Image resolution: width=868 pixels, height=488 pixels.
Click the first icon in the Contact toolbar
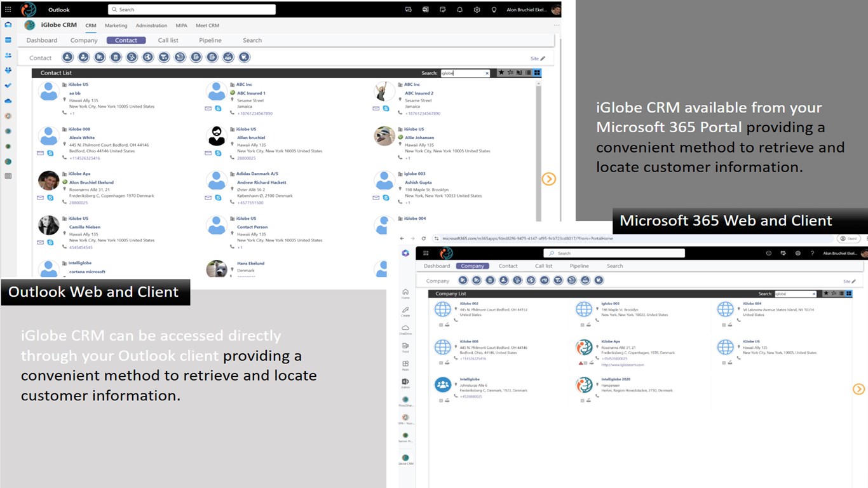point(67,57)
